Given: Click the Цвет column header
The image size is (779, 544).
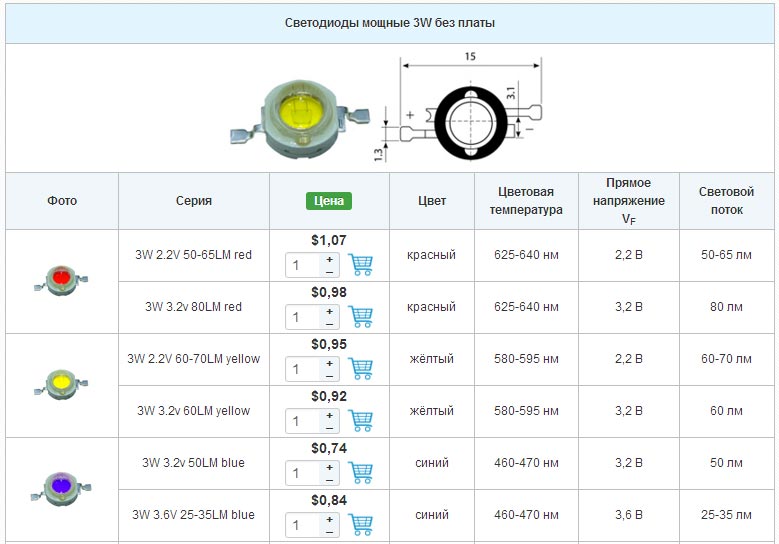Looking at the screenshot, I should 432,201.
